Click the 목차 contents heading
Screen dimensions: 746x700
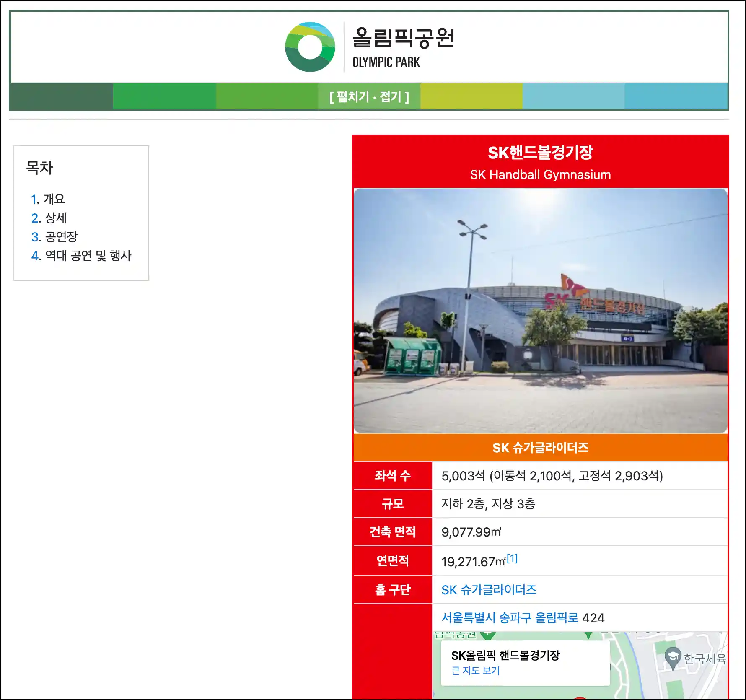(x=39, y=168)
